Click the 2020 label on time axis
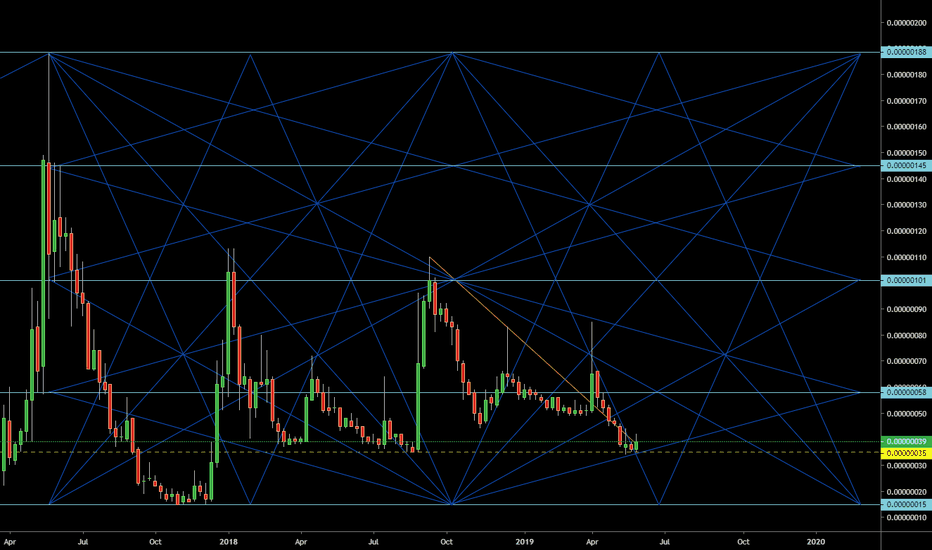The image size is (932, 550). point(816,542)
